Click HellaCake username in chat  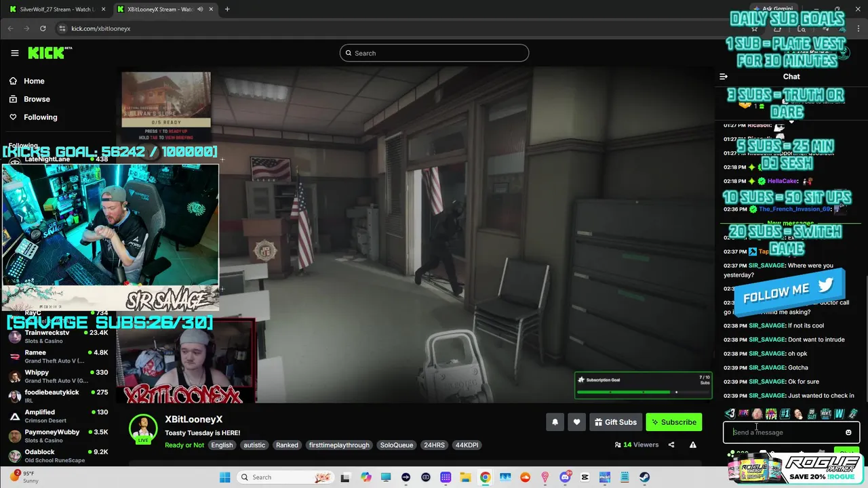783,181
